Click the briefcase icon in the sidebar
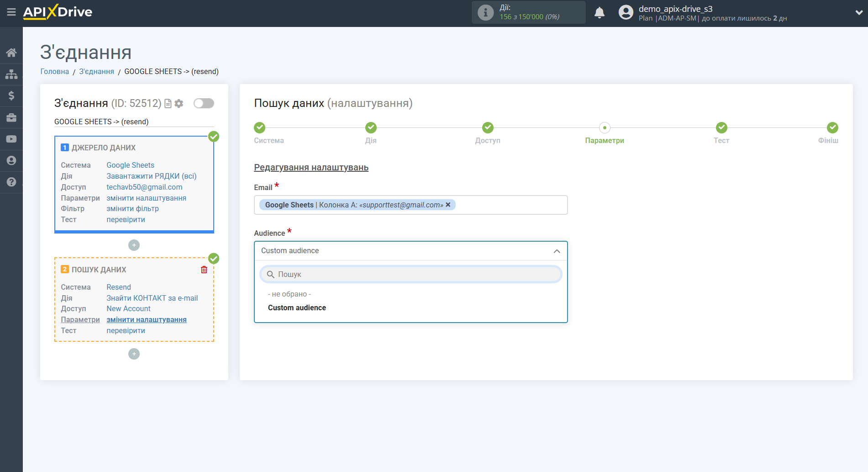Viewport: 868px width, 472px height. (x=11, y=117)
